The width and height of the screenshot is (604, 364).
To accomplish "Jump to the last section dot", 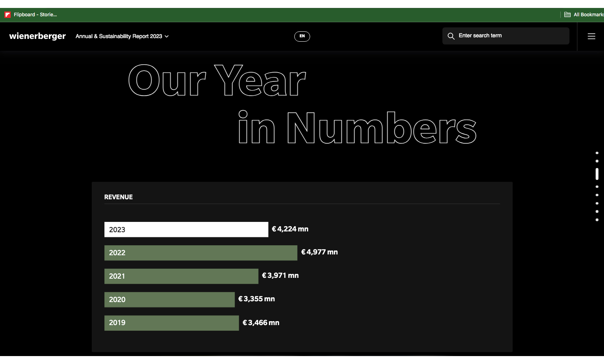I will [x=597, y=220].
